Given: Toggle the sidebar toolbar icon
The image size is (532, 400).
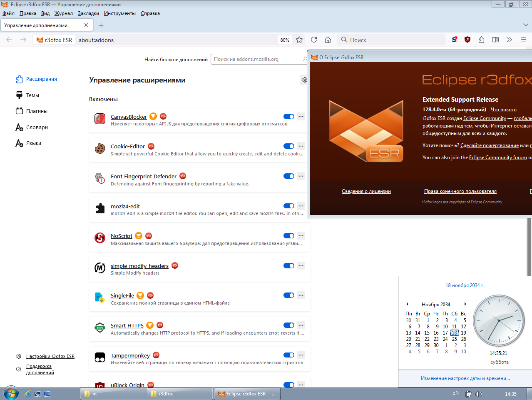Looking at the screenshot, I should [x=495, y=40].
